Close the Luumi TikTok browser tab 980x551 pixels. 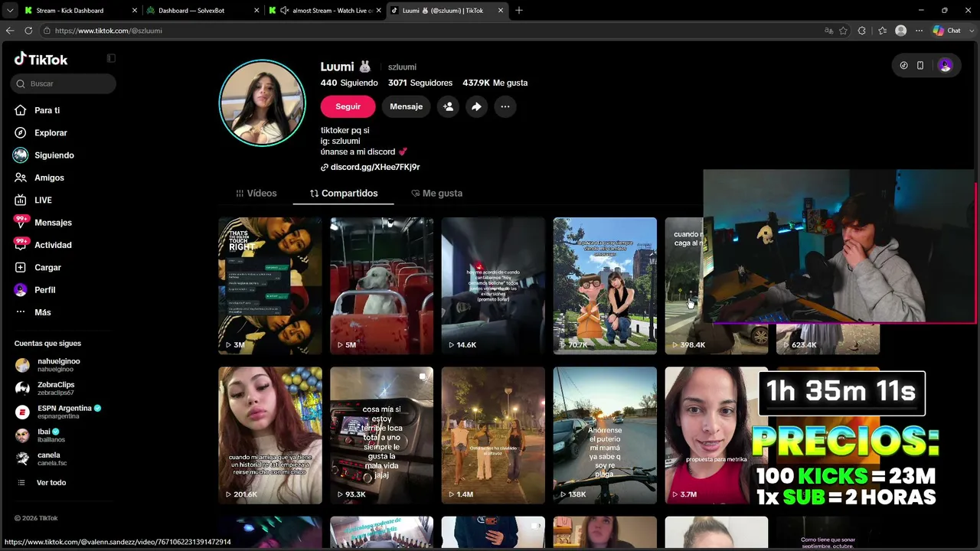(501, 11)
